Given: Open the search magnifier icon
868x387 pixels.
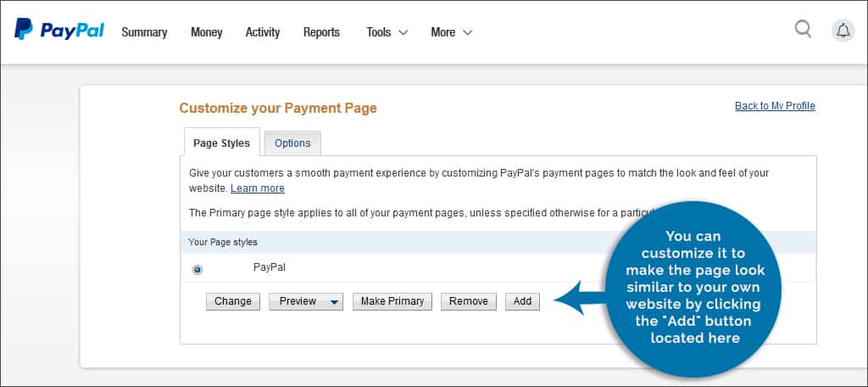Looking at the screenshot, I should click(x=804, y=29).
